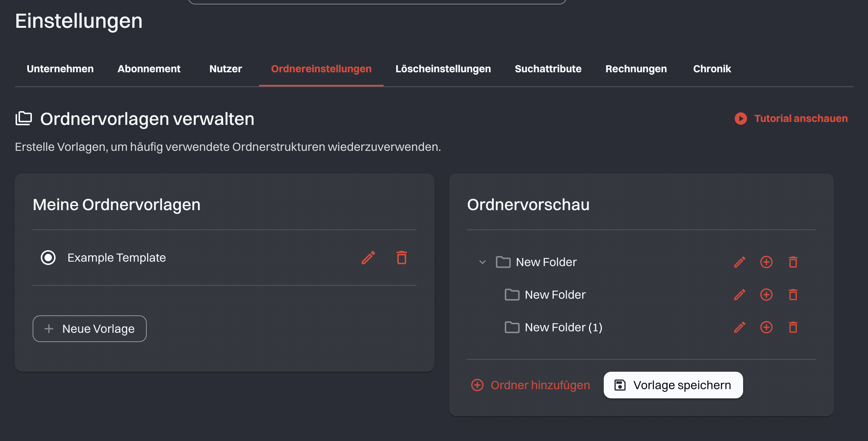The image size is (868, 441).
Task: Add subfolder to top-level New Folder
Action: (x=766, y=262)
